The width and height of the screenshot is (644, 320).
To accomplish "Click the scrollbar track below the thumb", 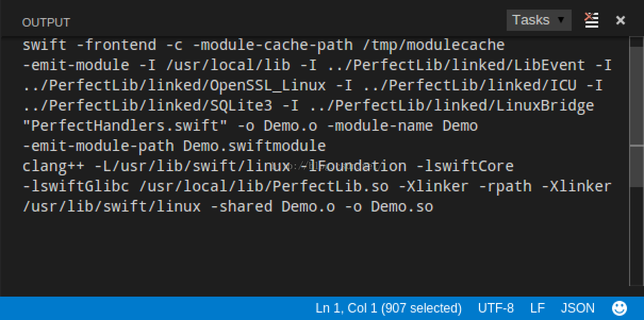I will click(x=637, y=236).
